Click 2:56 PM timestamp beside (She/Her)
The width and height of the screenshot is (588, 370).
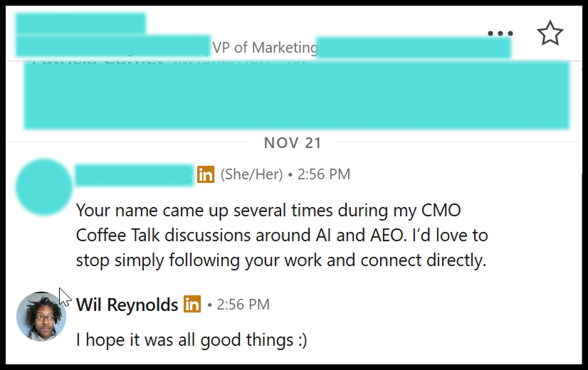(324, 174)
